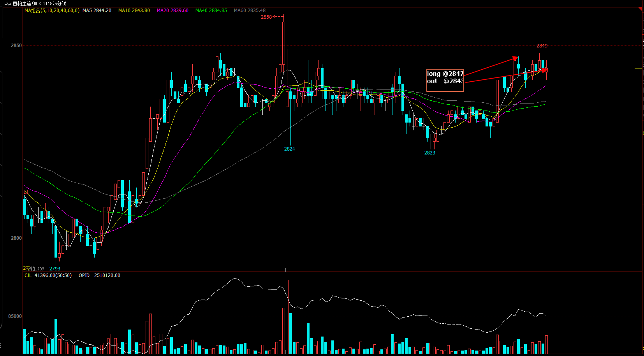The height and width of the screenshot is (356, 644).
Task: Click the 2823 low price label
Action: pyautogui.click(x=430, y=153)
